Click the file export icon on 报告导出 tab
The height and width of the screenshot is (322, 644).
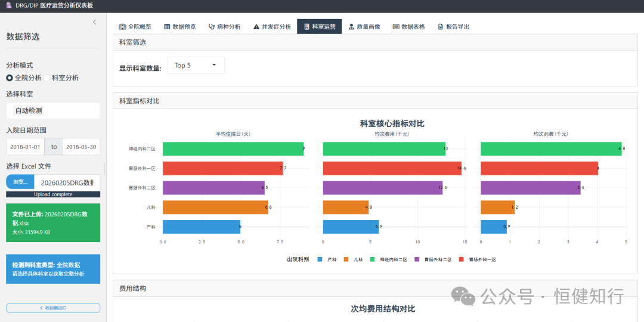pyautogui.click(x=441, y=27)
